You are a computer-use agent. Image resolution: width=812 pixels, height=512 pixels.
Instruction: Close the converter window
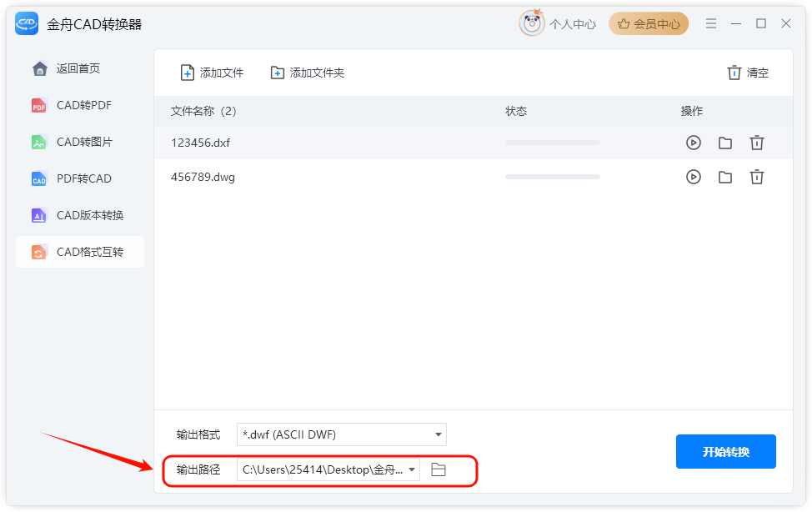(786, 23)
